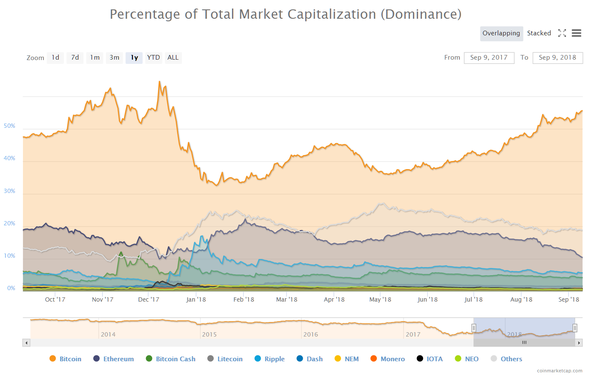Set zoom range to 3m
Screen dimensions: 602x380
(114, 58)
